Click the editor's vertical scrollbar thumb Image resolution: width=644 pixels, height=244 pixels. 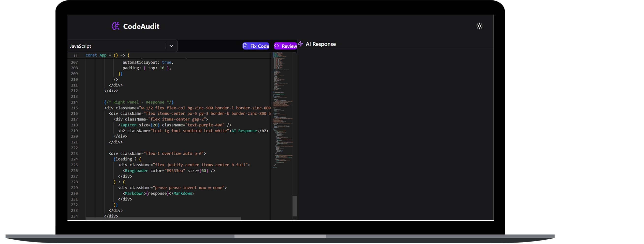pos(294,206)
